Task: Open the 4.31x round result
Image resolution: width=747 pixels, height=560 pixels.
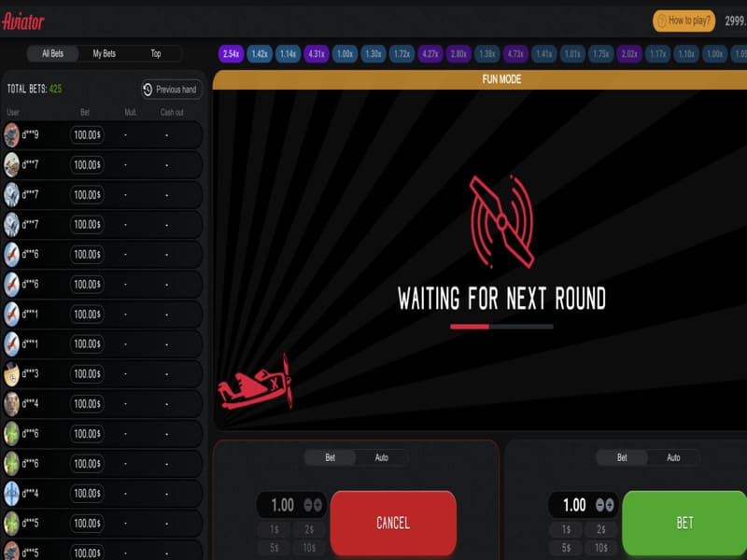Action: [317, 54]
